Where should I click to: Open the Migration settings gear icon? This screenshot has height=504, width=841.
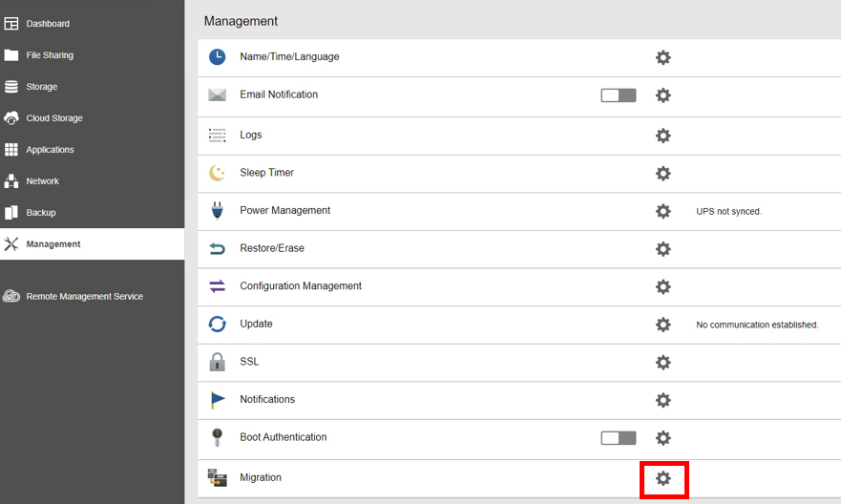[x=663, y=478]
